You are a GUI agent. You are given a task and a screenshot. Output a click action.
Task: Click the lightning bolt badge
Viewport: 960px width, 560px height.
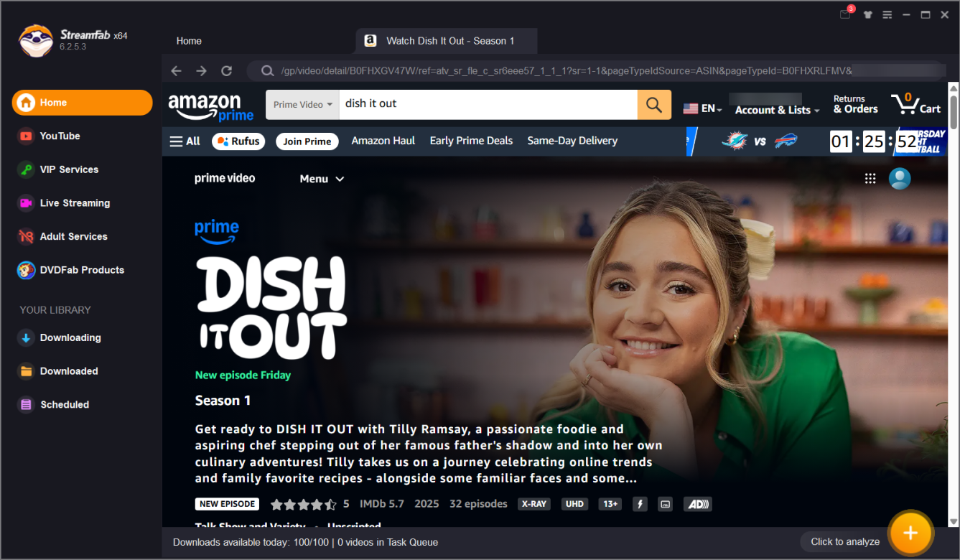tap(640, 504)
